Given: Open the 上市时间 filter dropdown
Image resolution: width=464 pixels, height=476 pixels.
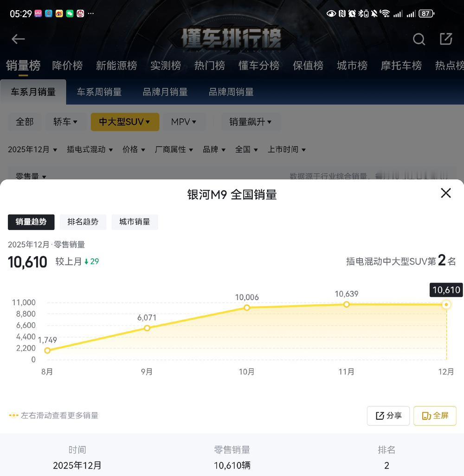Looking at the screenshot, I should pyautogui.click(x=286, y=149).
